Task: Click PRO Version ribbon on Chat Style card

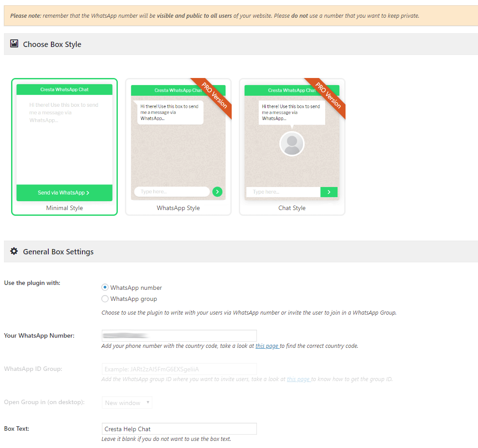Action: click(328, 95)
